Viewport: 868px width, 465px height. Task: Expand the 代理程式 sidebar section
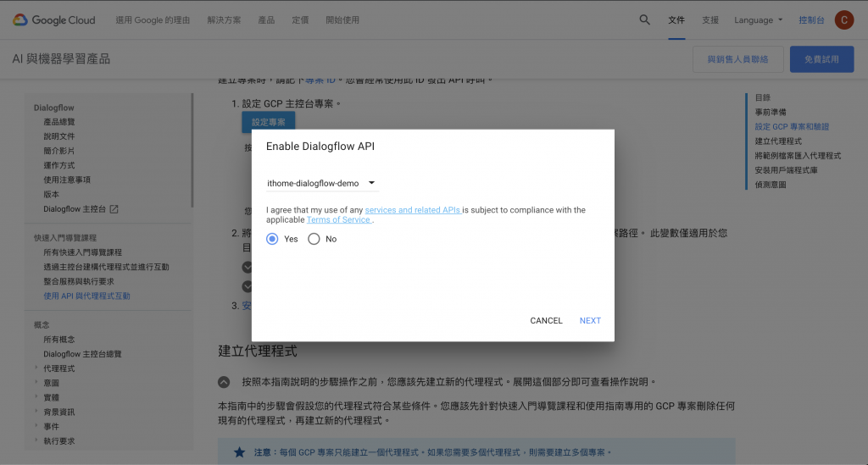pyautogui.click(x=36, y=368)
